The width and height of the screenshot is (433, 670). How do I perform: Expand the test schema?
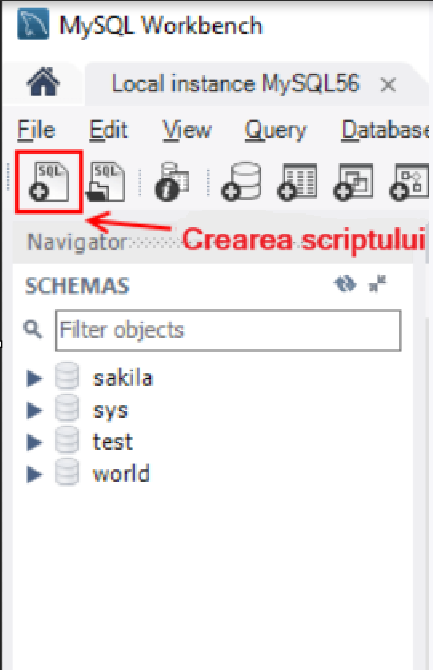point(35,442)
